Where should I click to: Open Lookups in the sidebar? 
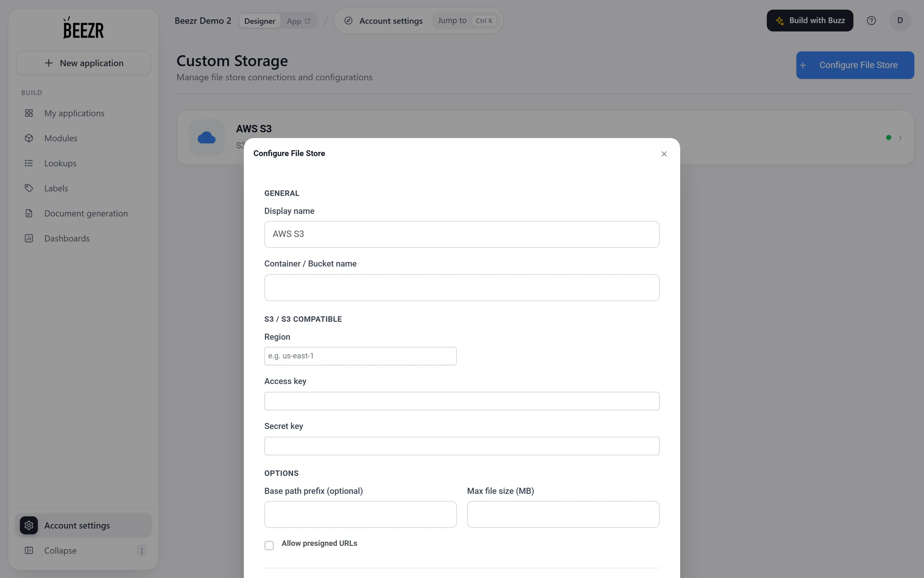click(x=83, y=163)
